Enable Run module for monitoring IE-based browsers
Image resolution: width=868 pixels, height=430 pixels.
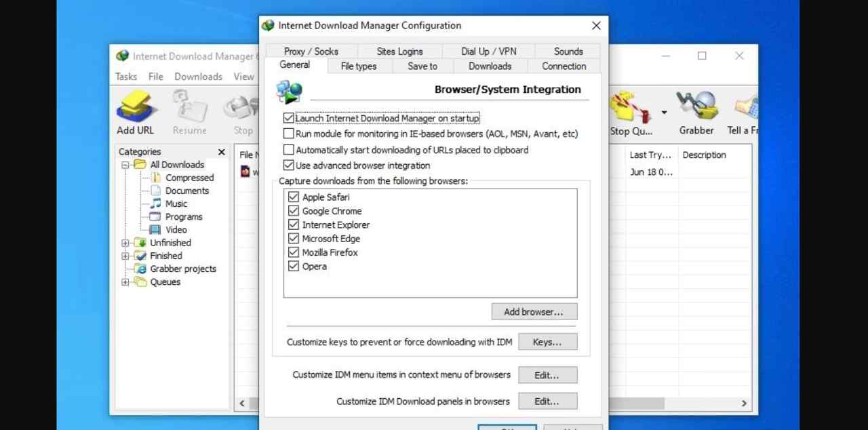(289, 134)
